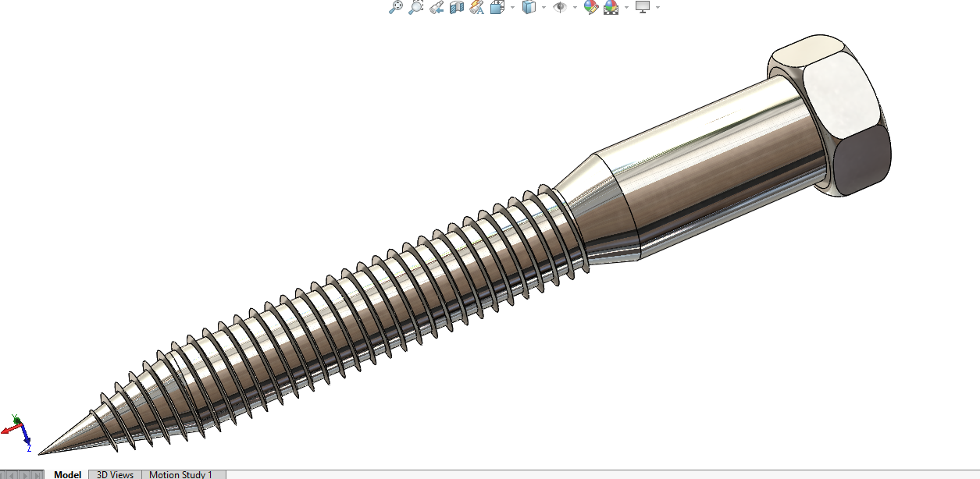Click the Zoom to Fit icon
Image resolution: width=980 pixels, height=479 pixels.
tap(396, 7)
